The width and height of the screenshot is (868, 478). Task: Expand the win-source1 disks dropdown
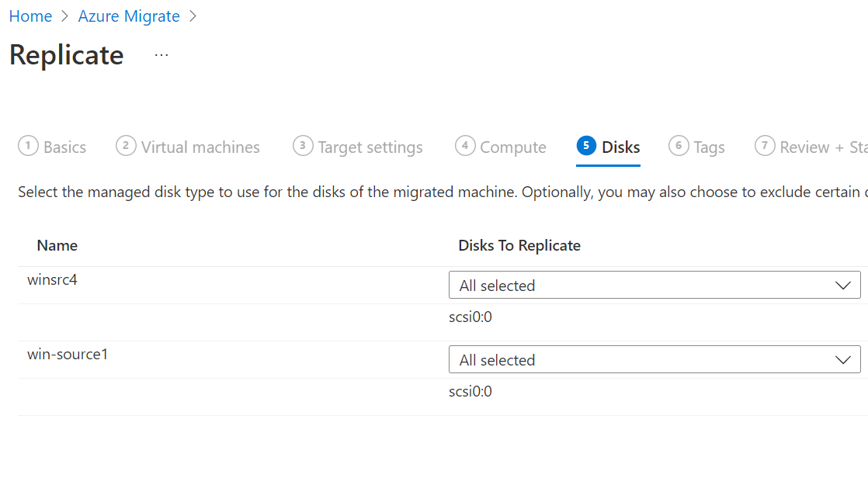pos(654,359)
